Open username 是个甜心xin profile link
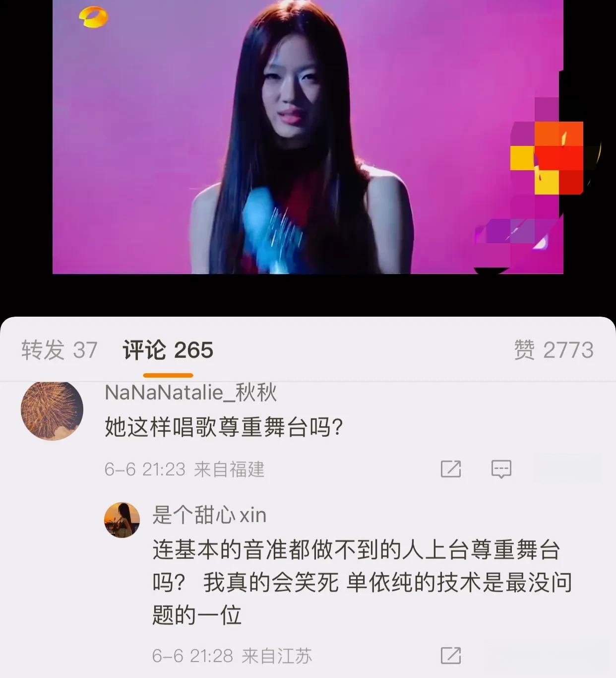The width and height of the screenshot is (616, 678). [x=209, y=515]
